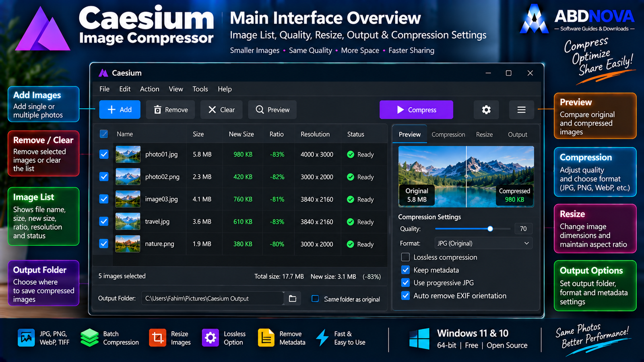Screen dimensions: 644x362
Task: Select the nature.png thumbnail
Action: click(128, 244)
